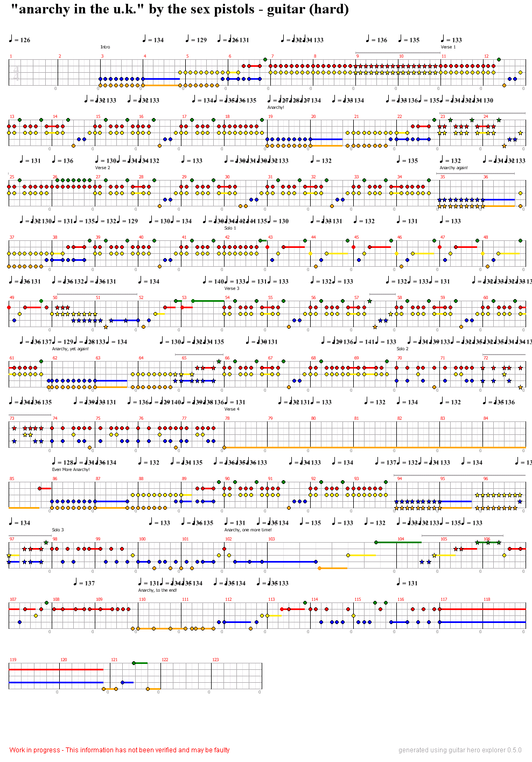Screen dimensions: 532x762
Task: Click the "Even More Anarchy!" section label
Action: 71,470
